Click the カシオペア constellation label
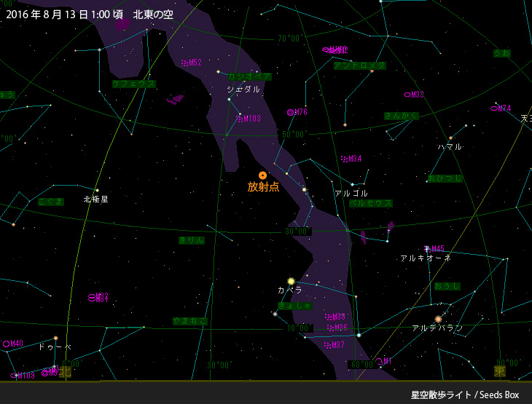The image size is (532, 404). pyautogui.click(x=249, y=76)
